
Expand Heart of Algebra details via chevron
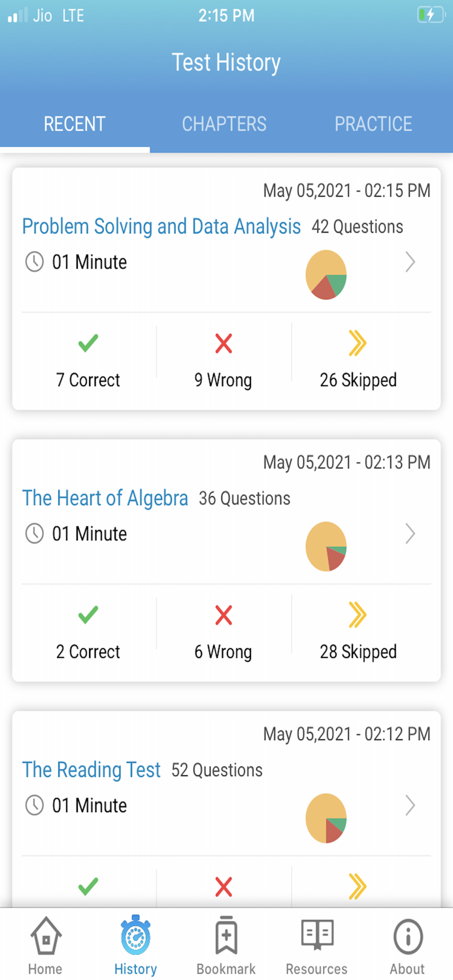[411, 534]
